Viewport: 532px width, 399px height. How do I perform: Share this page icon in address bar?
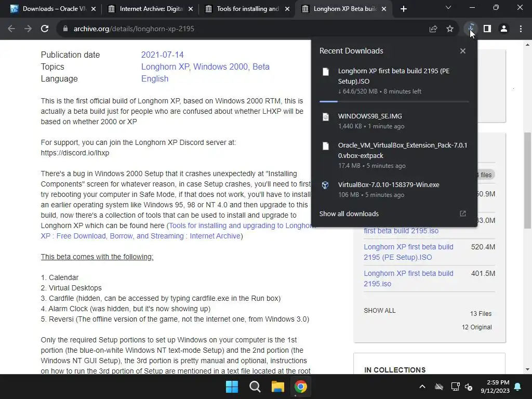pyautogui.click(x=433, y=29)
